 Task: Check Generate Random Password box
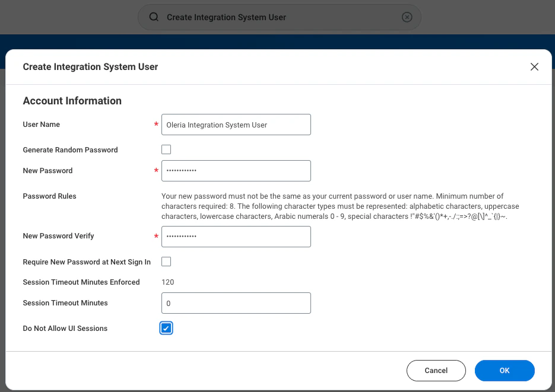click(166, 149)
